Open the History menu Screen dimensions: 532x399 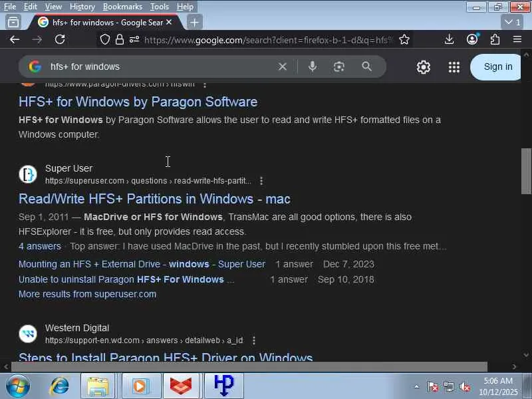[82, 7]
